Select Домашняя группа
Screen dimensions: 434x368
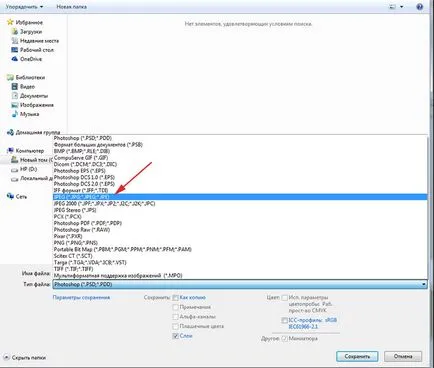coord(38,132)
